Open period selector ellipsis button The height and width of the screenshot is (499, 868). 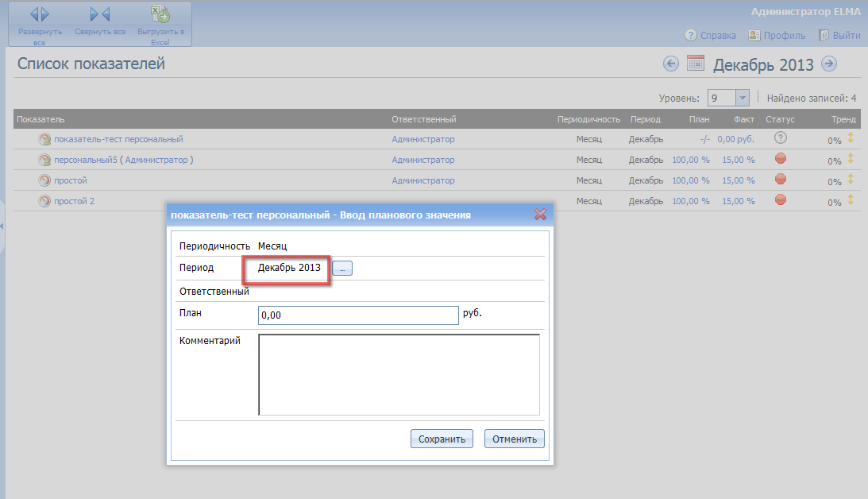tap(341, 269)
